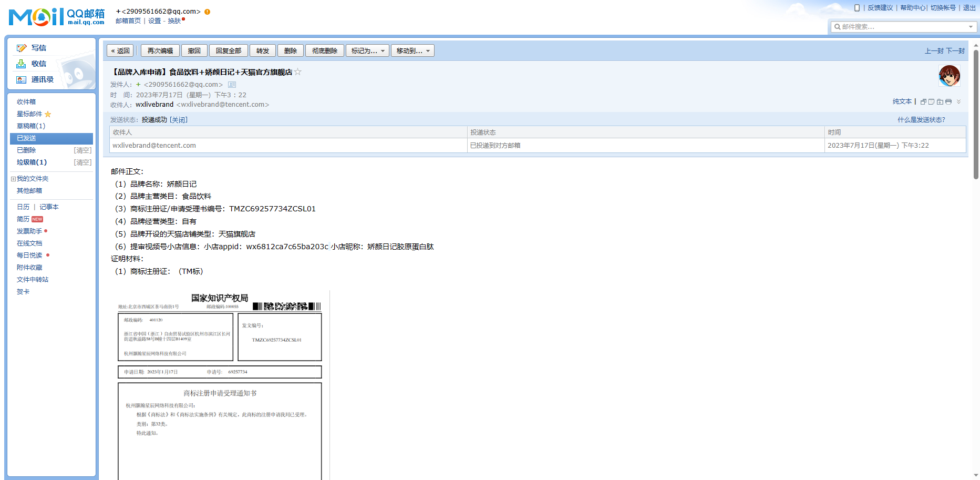Open 附件收藏 attachment favorites
Screen dimensions: 980x480
29,268
